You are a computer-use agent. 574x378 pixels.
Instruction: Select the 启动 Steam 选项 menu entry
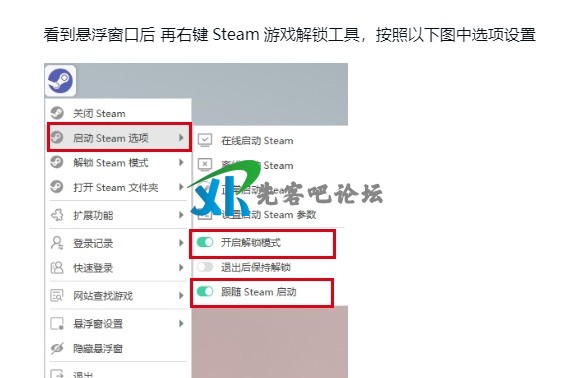[119, 138]
